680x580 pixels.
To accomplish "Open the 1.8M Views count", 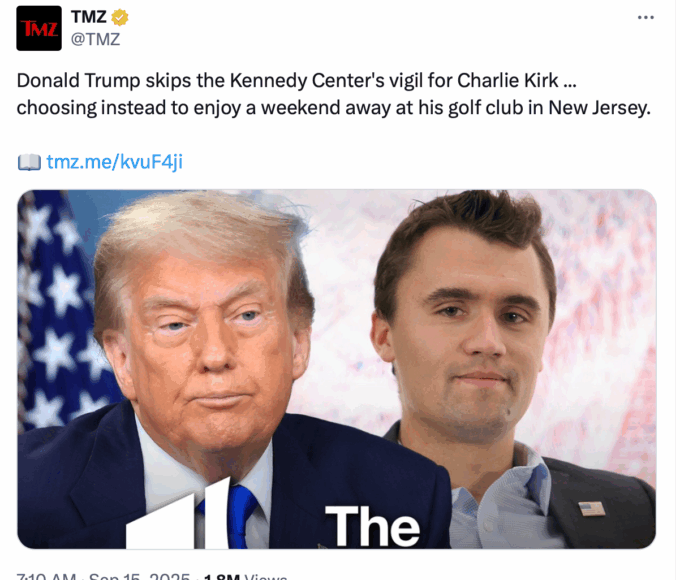I will (x=245, y=577).
